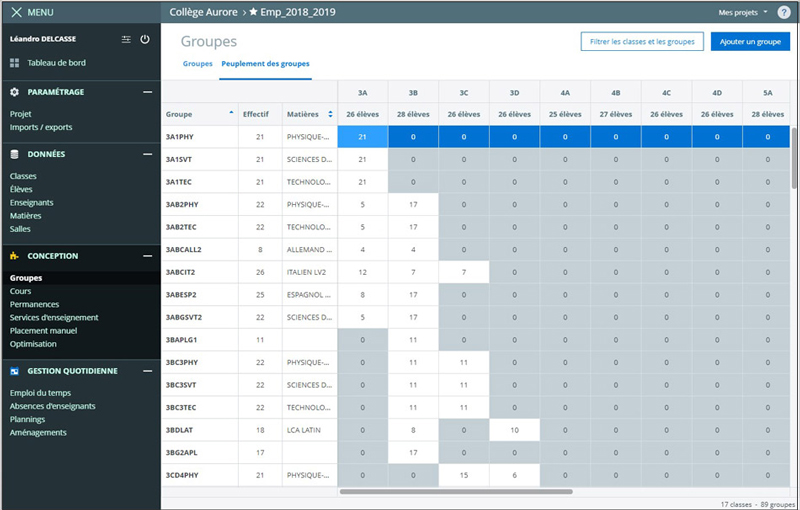The width and height of the screenshot is (800, 510).
Task: Click Ajouter un groupe button
Action: point(750,42)
